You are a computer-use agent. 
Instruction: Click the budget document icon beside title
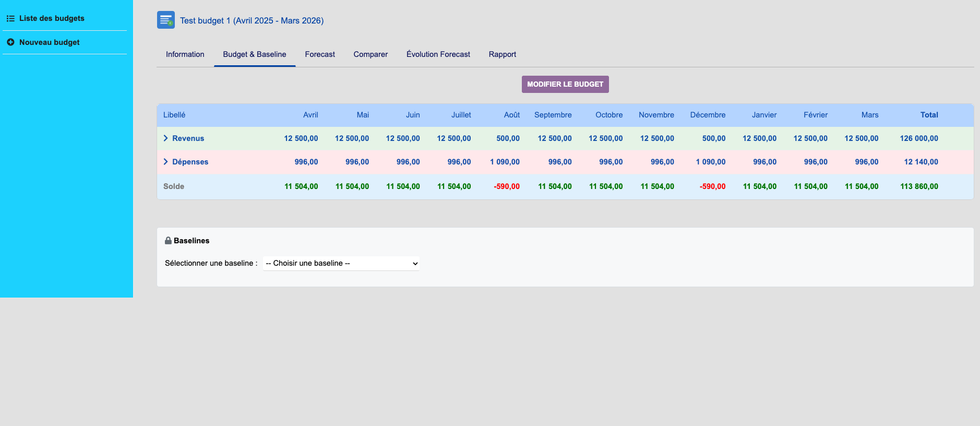click(x=166, y=20)
